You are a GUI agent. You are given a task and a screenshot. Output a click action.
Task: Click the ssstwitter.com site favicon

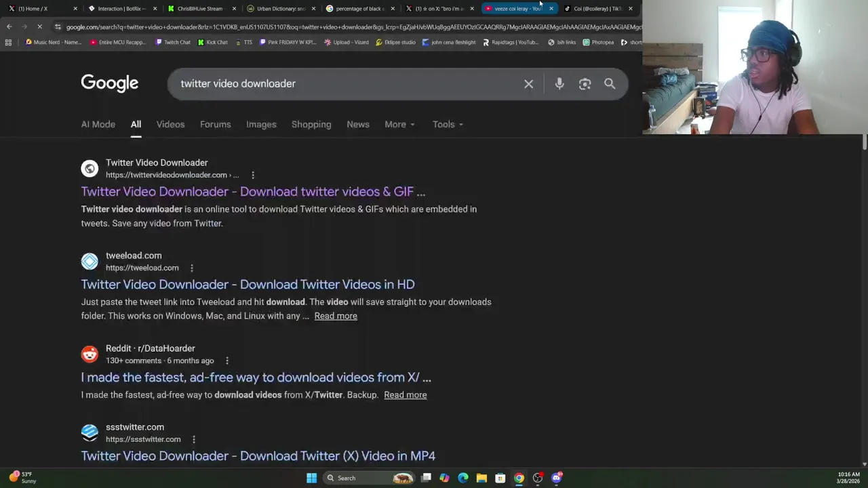click(x=90, y=432)
